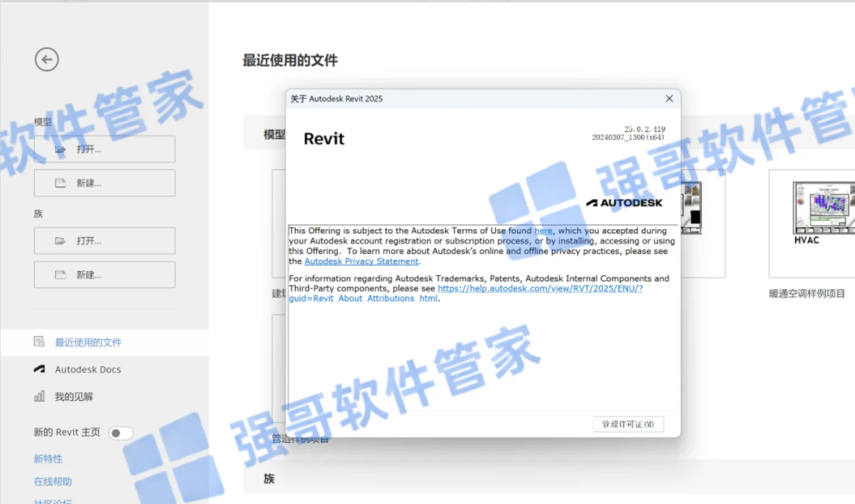Click the AUTODESK logo in the dialog
The width and height of the screenshot is (855, 504).
coord(625,203)
